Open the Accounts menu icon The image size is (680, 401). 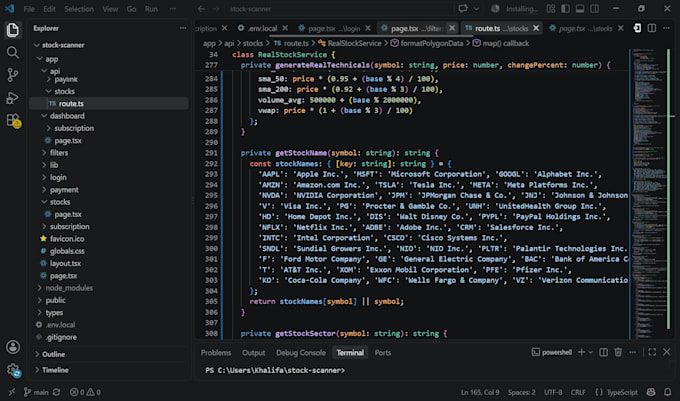pos(13,347)
